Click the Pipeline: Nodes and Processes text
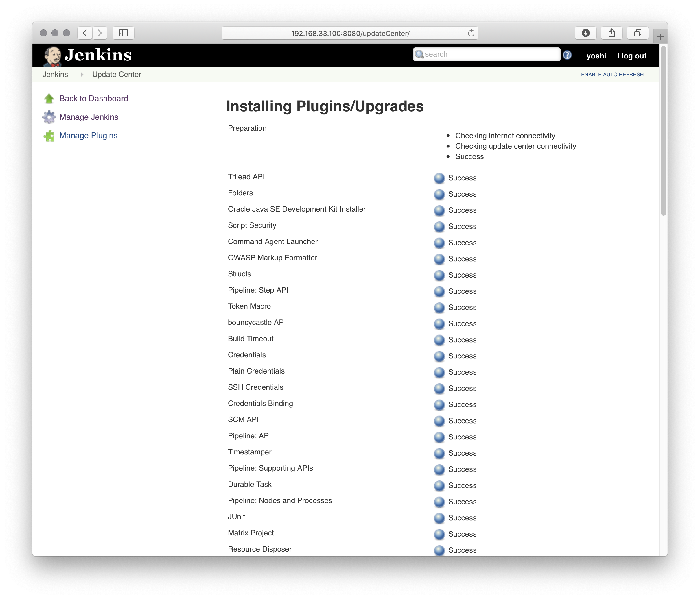Image resolution: width=700 pixels, height=599 pixels. coord(280,501)
